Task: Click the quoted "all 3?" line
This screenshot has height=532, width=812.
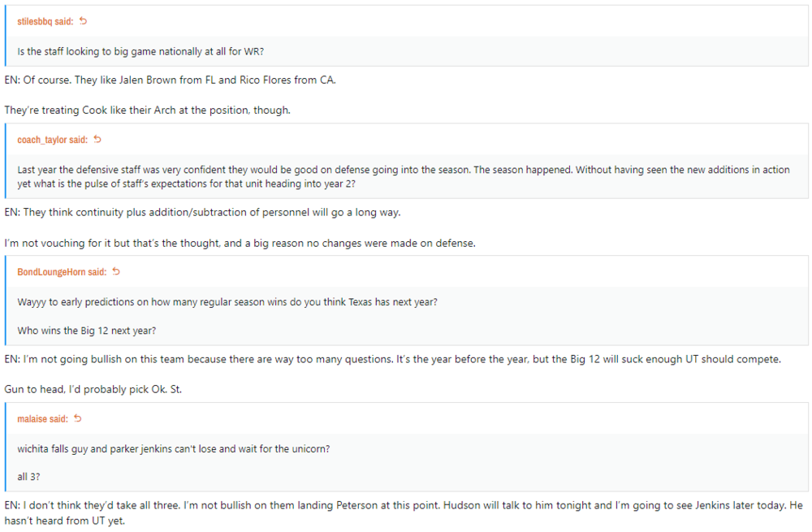Action: tap(28, 478)
